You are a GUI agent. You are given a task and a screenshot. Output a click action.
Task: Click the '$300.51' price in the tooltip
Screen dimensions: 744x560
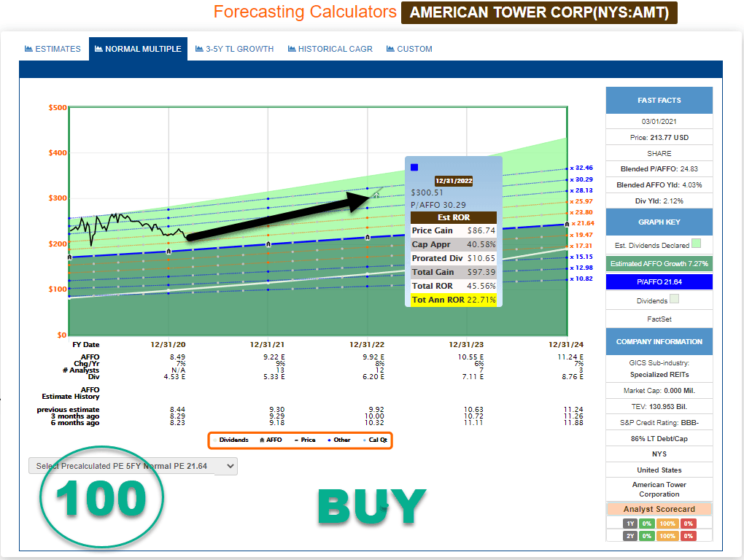coord(427,192)
